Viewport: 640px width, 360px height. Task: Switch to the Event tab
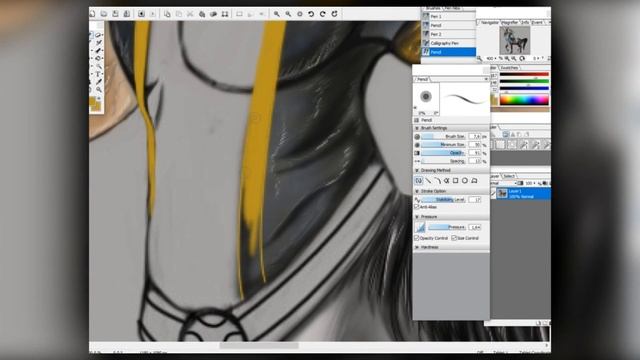537,22
